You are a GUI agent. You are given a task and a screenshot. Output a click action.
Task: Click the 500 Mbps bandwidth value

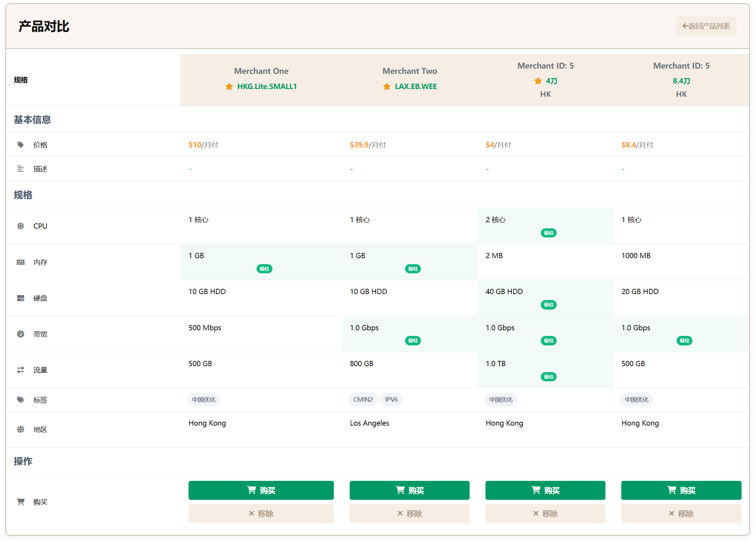coord(205,328)
